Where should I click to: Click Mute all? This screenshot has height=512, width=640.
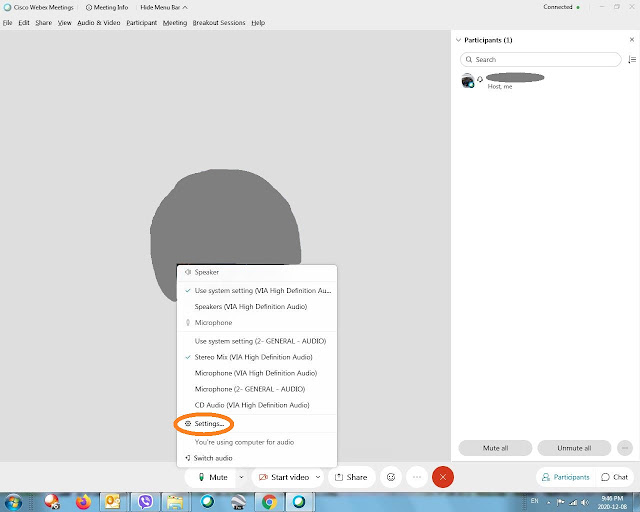495,448
